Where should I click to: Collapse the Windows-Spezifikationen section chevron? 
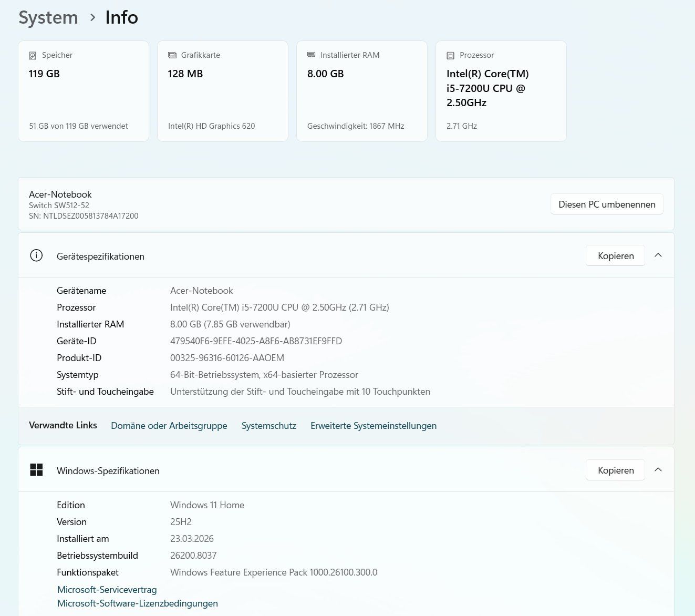coord(658,470)
